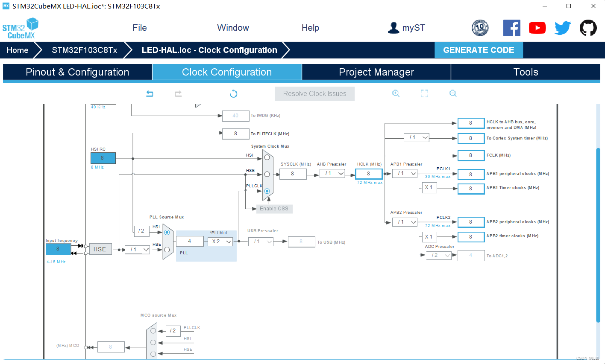The image size is (605, 364).
Task: Click the reset clock refresh icon
Action: click(233, 93)
